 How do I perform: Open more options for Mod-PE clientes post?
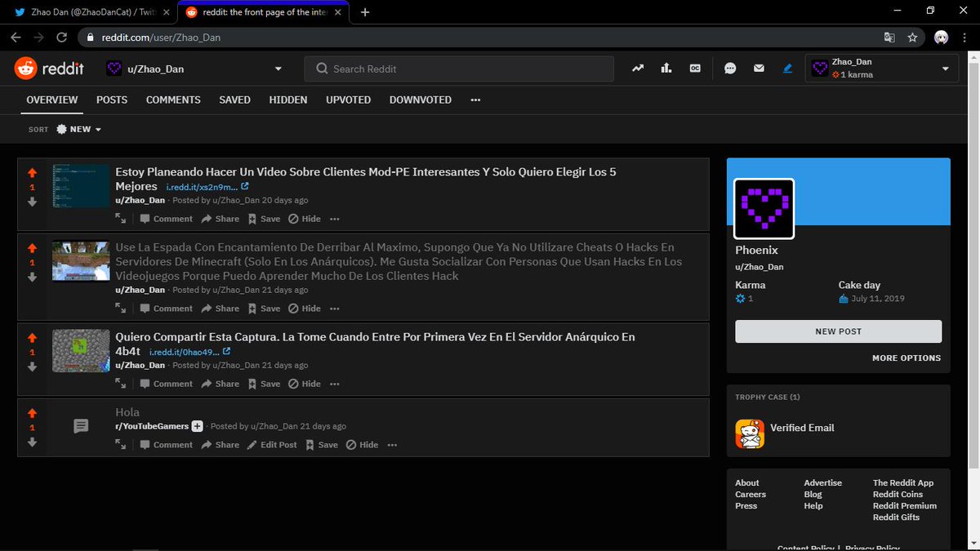coord(335,219)
